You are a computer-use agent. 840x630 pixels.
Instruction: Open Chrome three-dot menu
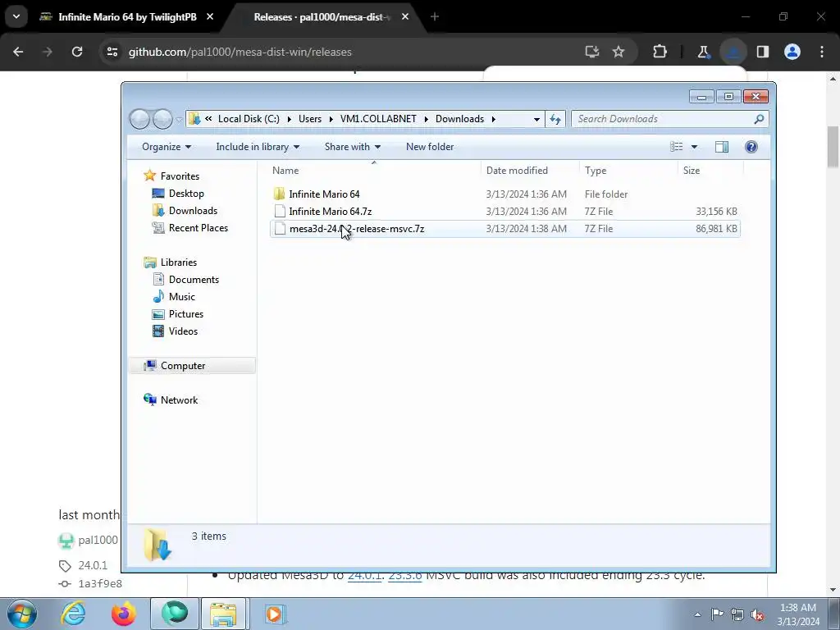tap(822, 52)
